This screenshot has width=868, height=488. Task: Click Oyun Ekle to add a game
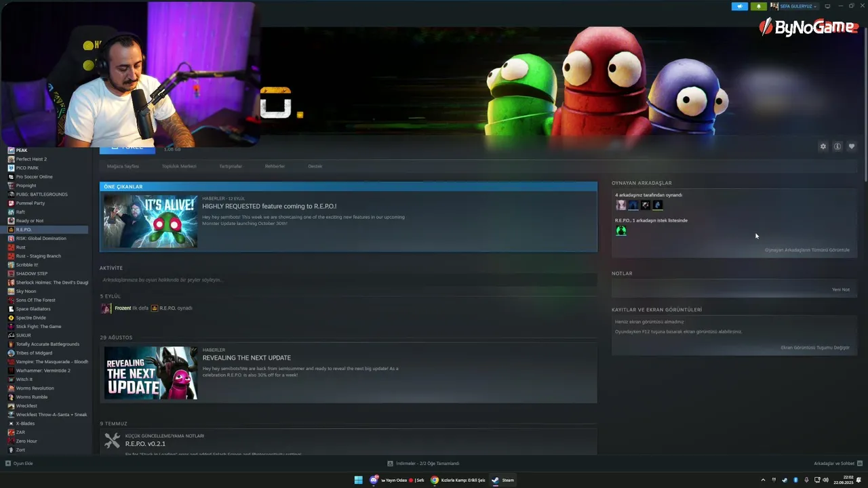(x=19, y=464)
